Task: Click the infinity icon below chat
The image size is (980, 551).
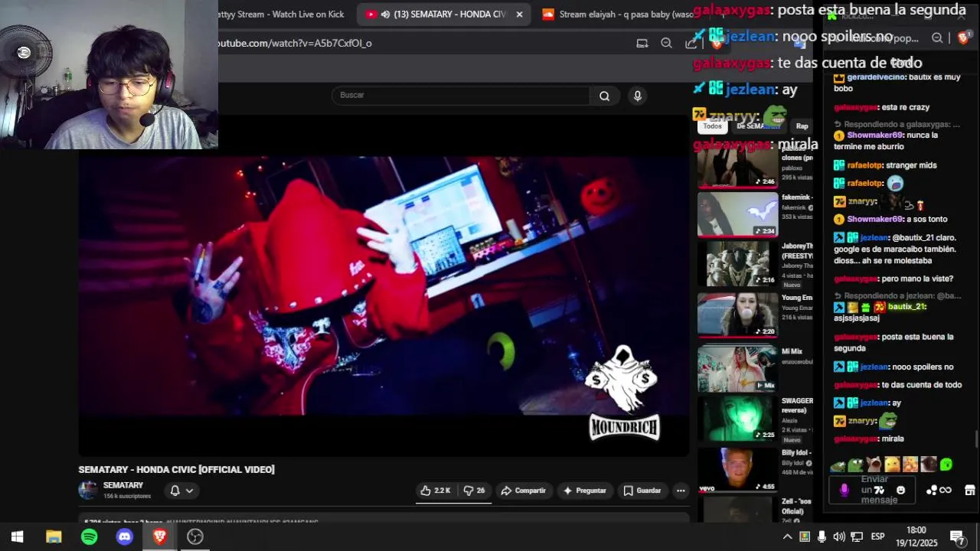Action: 946,491
